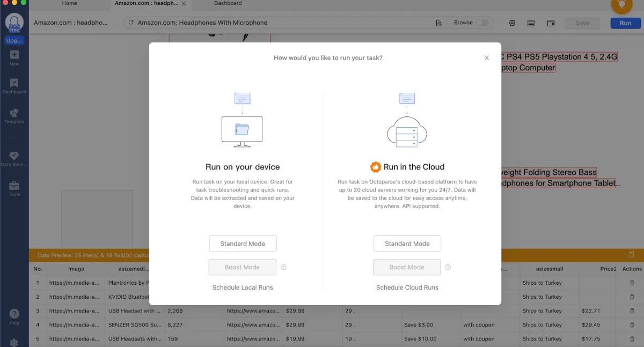Screen dimensions: 644x347
Task: Select the 'SENZER SG500' product name cell
Action: [x=135, y=324]
